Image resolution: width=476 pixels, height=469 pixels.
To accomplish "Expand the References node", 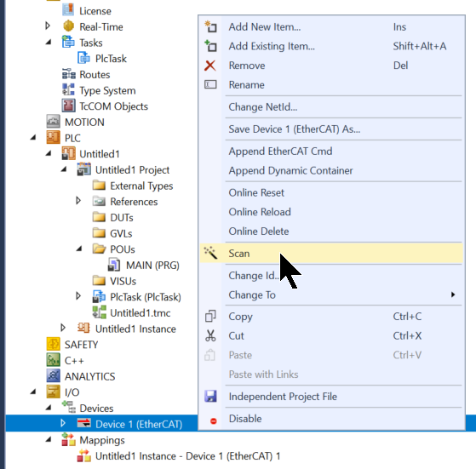I will coord(78,201).
